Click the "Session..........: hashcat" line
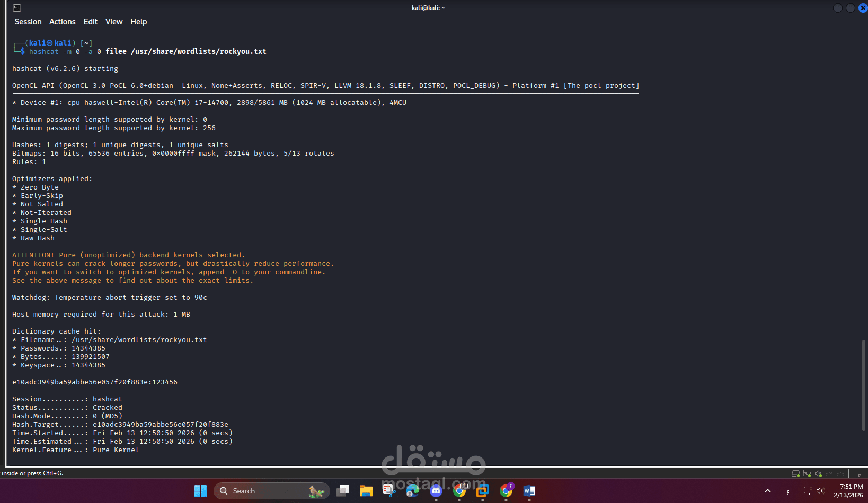This screenshot has height=503, width=868. coord(67,399)
